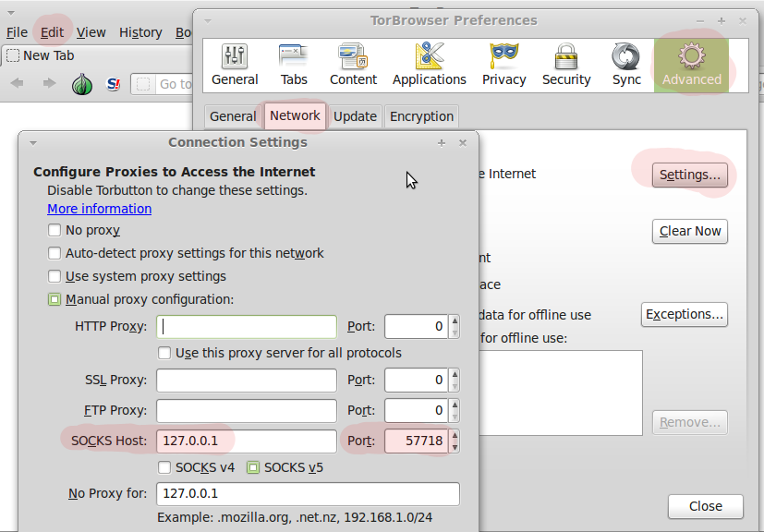Open the Security padlock preferences pane
Screen dimensions: 764x532
point(566,65)
